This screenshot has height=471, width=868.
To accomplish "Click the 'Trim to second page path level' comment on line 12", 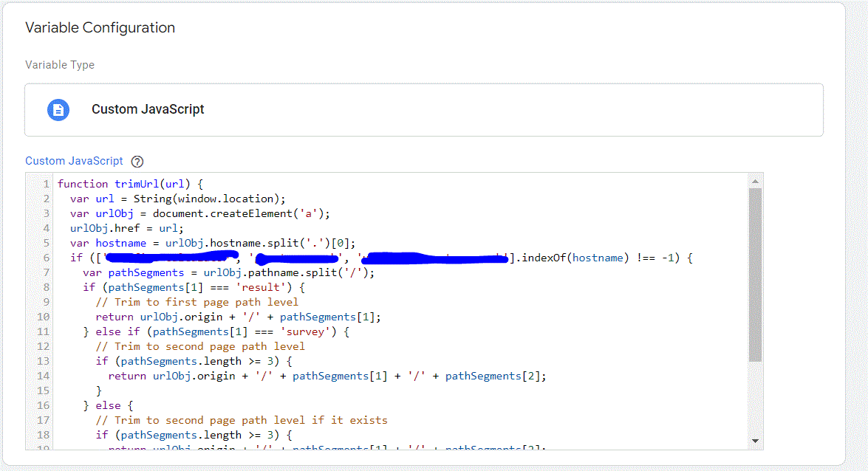I will point(200,346).
